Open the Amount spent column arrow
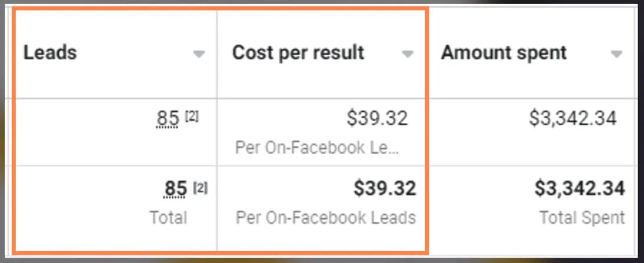644x263 pixels. tap(616, 54)
